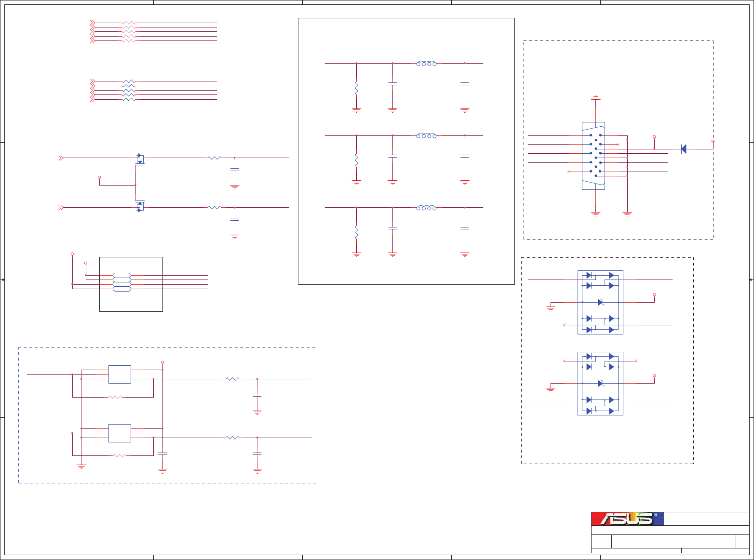Select the Zener diode in the upper diode array
This screenshot has width=754, height=560.
click(601, 302)
